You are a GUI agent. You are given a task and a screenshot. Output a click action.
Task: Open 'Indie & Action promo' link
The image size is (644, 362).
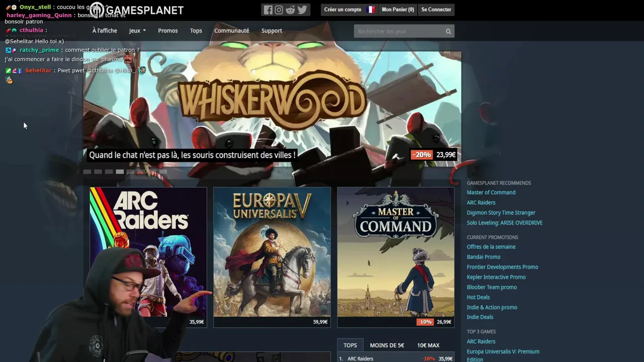[x=492, y=307]
